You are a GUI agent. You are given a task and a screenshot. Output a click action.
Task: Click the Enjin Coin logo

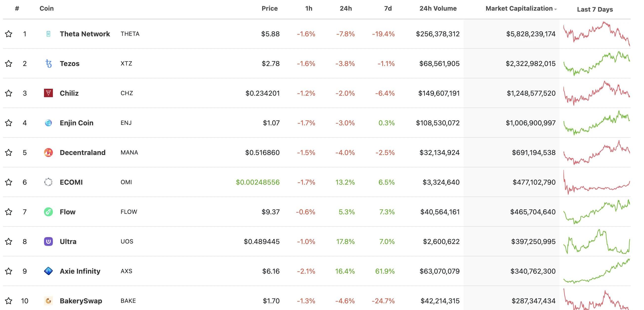48,123
